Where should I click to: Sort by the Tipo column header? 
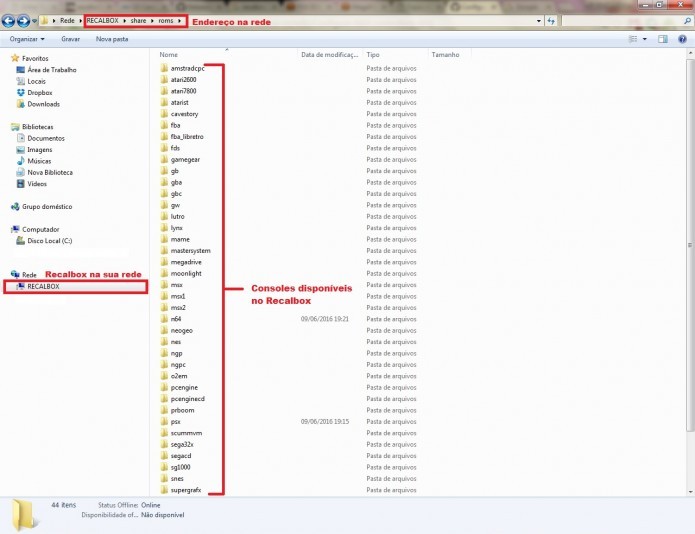pos(373,55)
